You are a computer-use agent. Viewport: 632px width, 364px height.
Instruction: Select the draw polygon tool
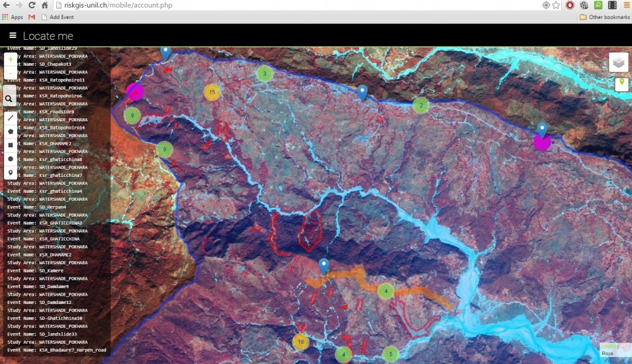click(11, 131)
